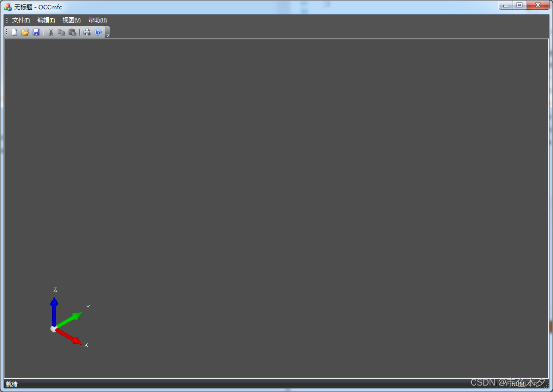Click the OCCmfc application icon in title bar
Screen dimensions: 553x392
tap(8, 7)
